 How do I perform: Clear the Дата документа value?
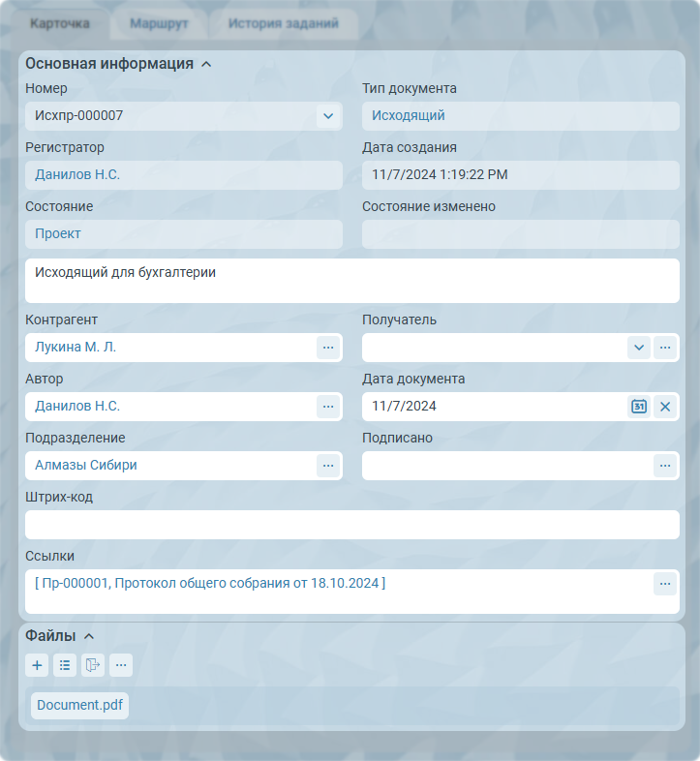click(665, 407)
